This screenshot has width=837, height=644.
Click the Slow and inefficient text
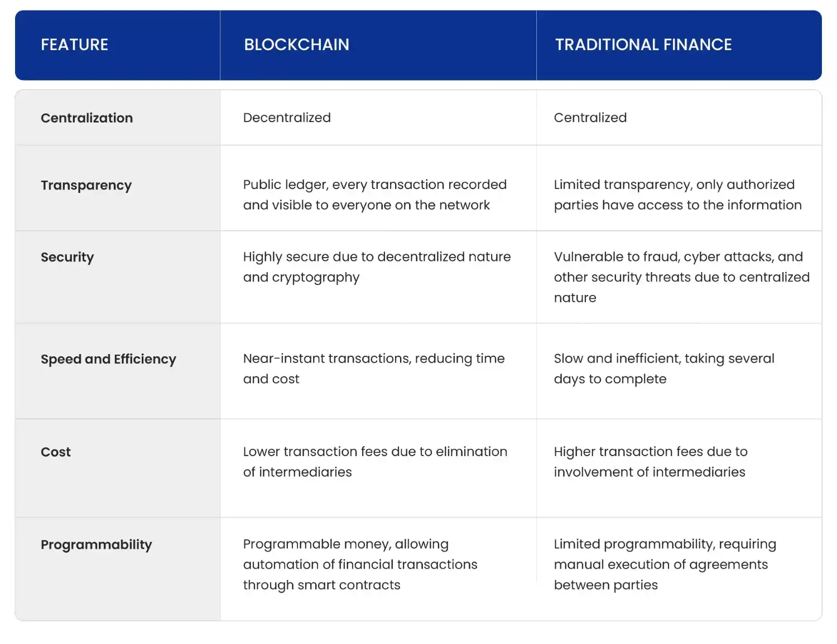(664, 369)
